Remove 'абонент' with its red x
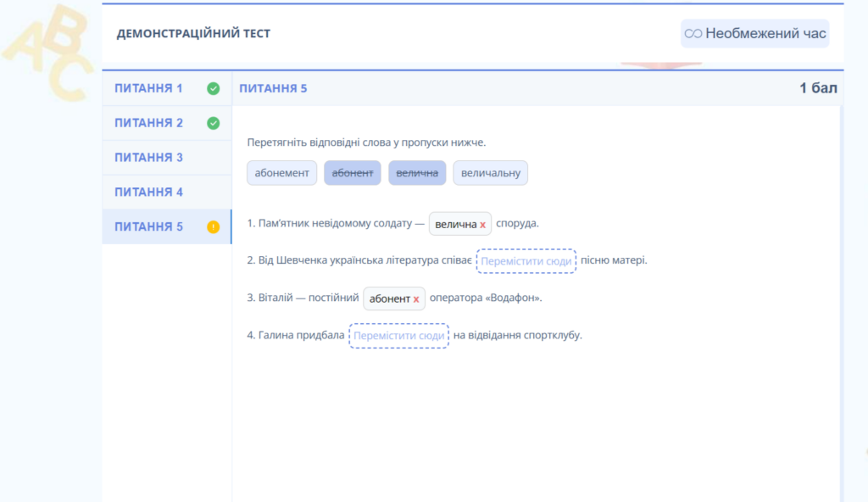Image resolution: width=868 pixels, height=502 pixels. click(416, 299)
